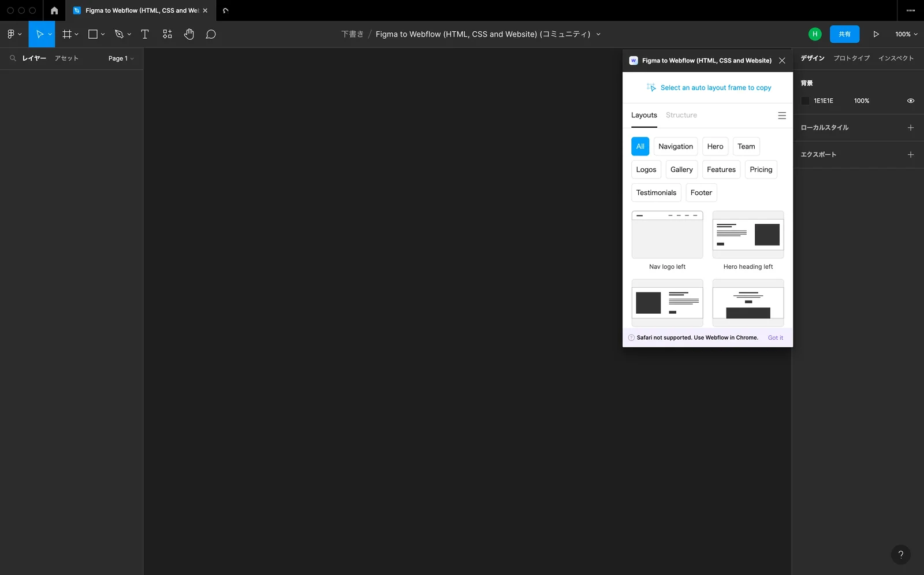Start presentation with the play icon
The width and height of the screenshot is (924, 575).
point(876,34)
